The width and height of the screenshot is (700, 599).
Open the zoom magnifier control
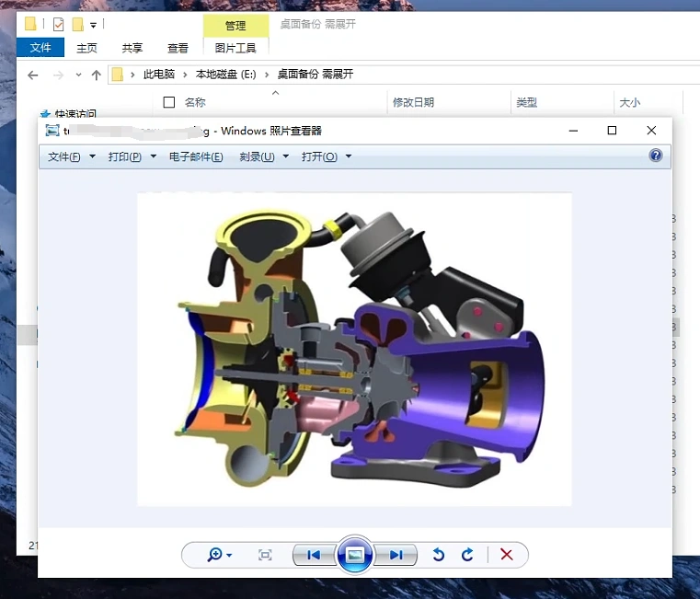point(218,555)
